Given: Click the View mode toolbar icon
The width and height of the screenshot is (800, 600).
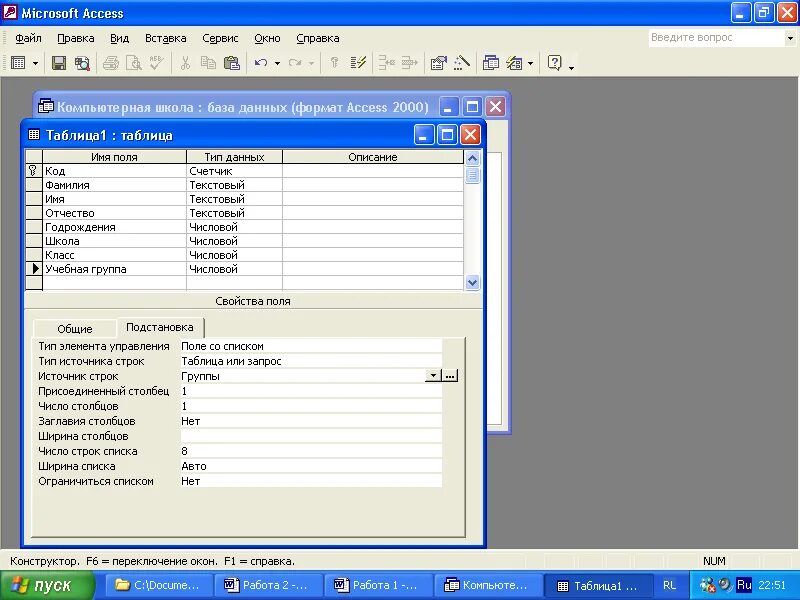Looking at the screenshot, I should pos(18,63).
